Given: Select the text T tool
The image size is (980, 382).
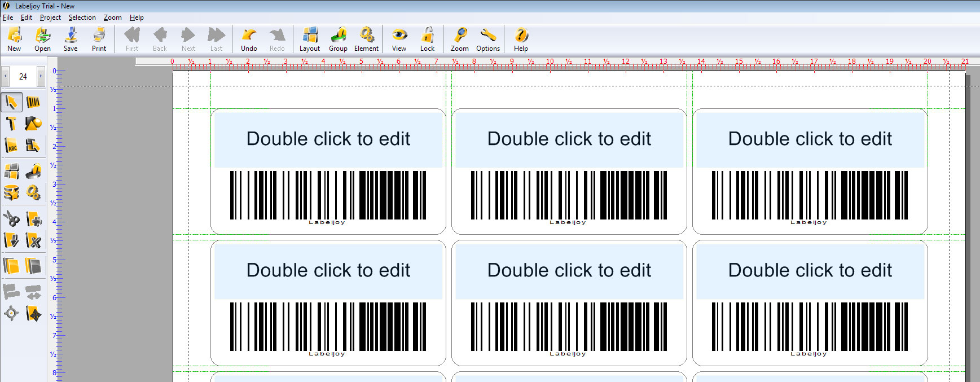Looking at the screenshot, I should [x=11, y=124].
